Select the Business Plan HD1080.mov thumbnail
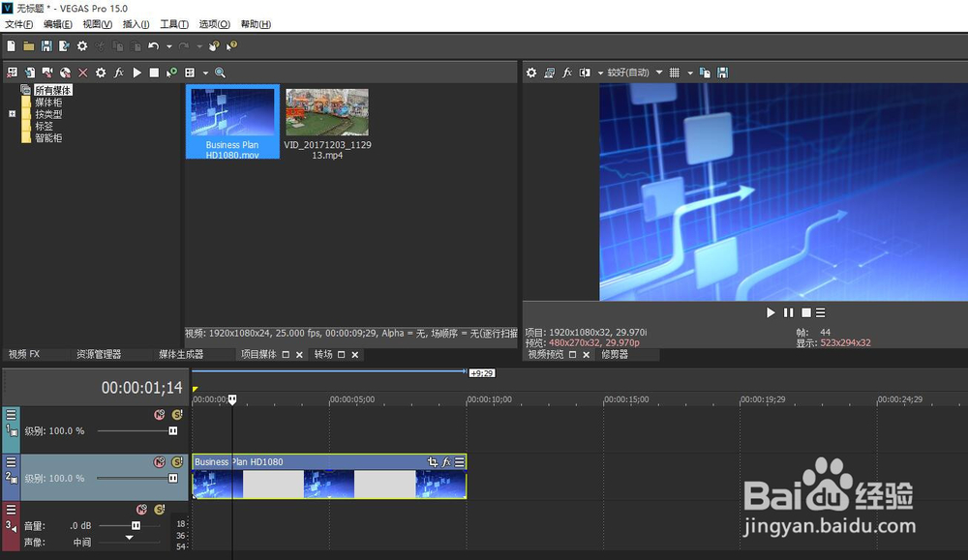The height and width of the screenshot is (560, 968). [x=232, y=122]
